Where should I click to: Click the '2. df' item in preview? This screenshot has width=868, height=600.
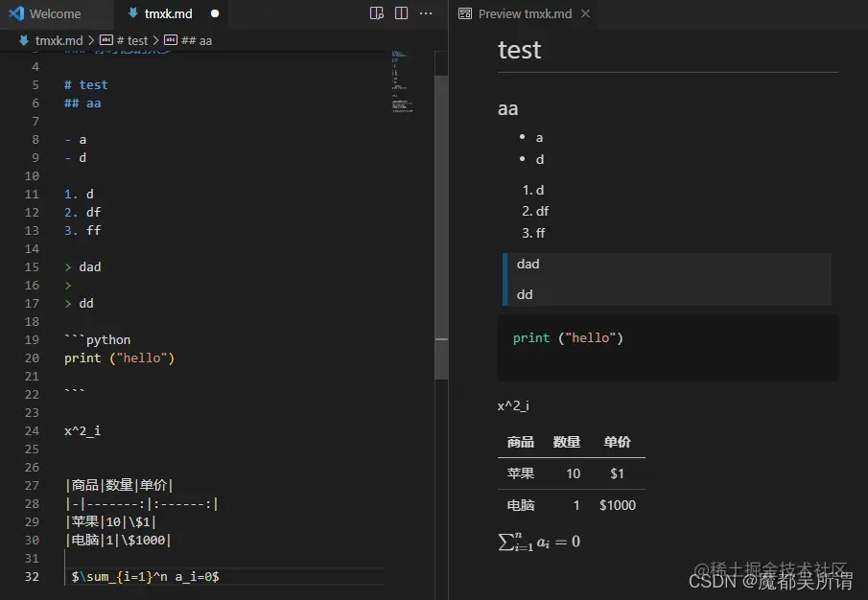[x=535, y=211]
